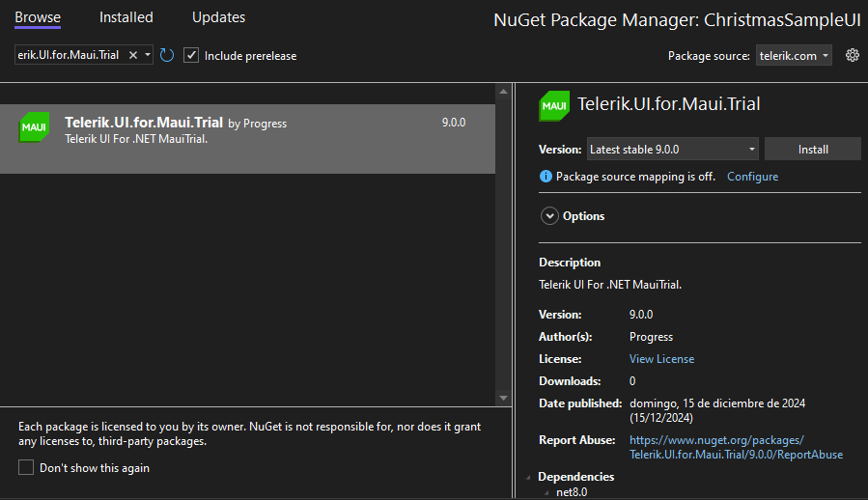Viewport: 868px width, 500px height.
Task: Click the Description heading
Action: click(x=570, y=263)
